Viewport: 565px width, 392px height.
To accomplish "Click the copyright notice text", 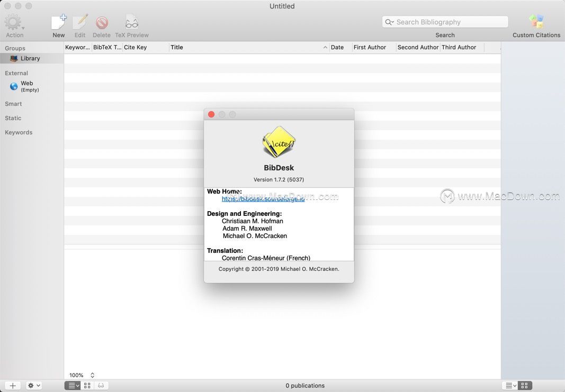I will [x=279, y=269].
